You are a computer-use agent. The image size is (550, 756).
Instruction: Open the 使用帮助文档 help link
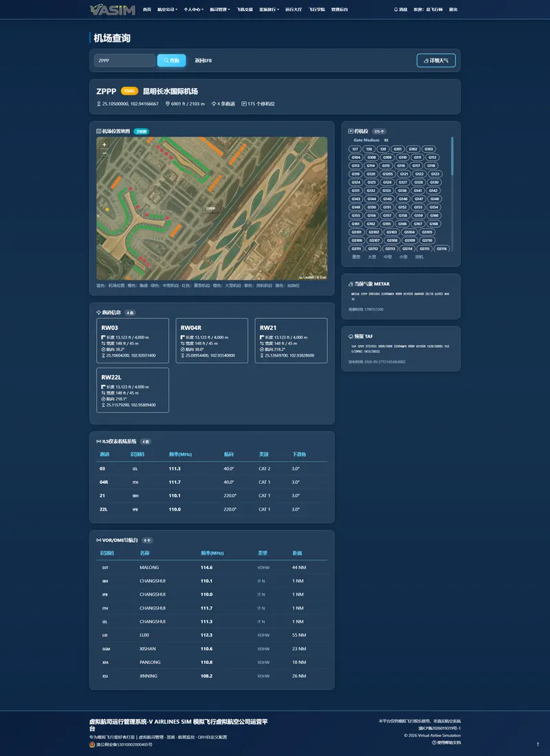point(446,742)
